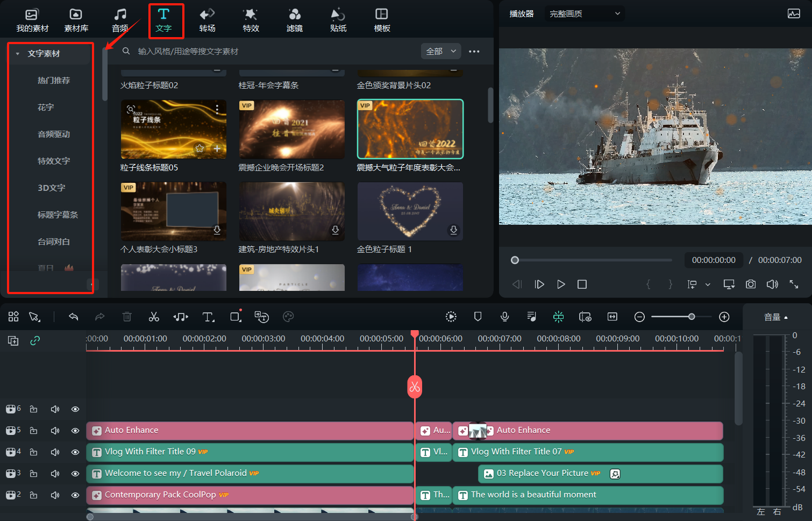The height and width of the screenshot is (521, 812).
Task: Take a snapshot with camera icon
Action: [751, 284]
